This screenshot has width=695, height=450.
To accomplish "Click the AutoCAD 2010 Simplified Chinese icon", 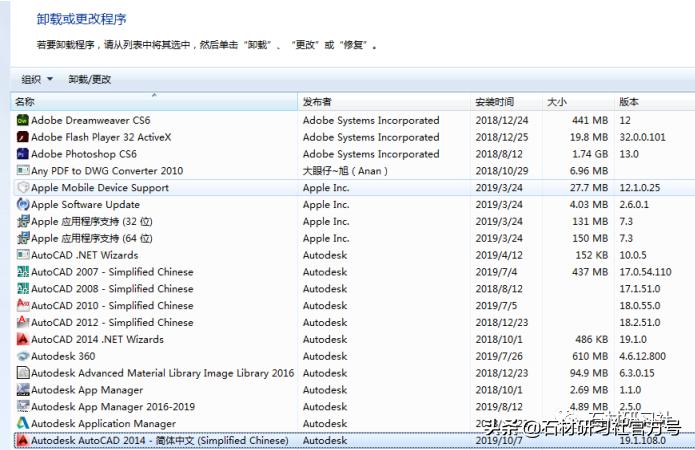I will pyautogui.click(x=23, y=305).
